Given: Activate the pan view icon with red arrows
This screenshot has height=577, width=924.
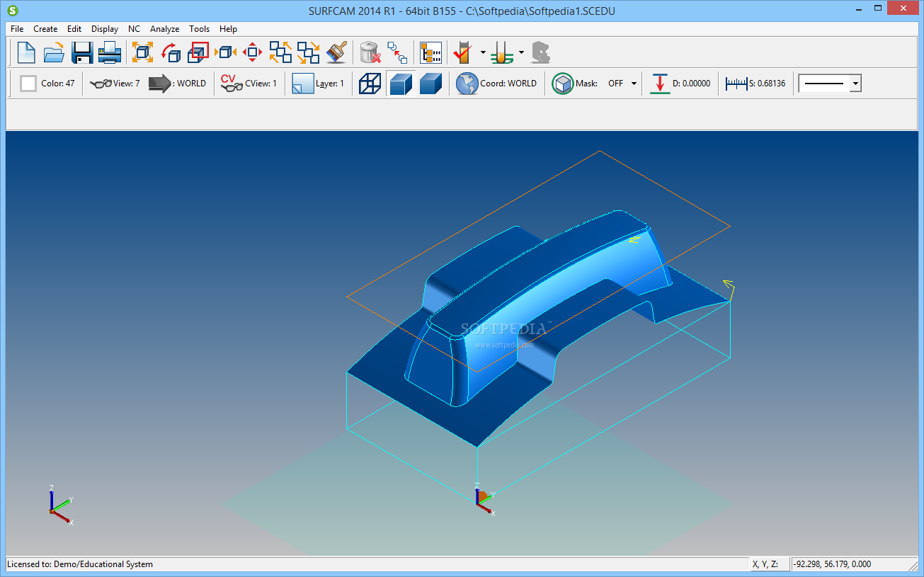Looking at the screenshot, I should pos(253,52).
